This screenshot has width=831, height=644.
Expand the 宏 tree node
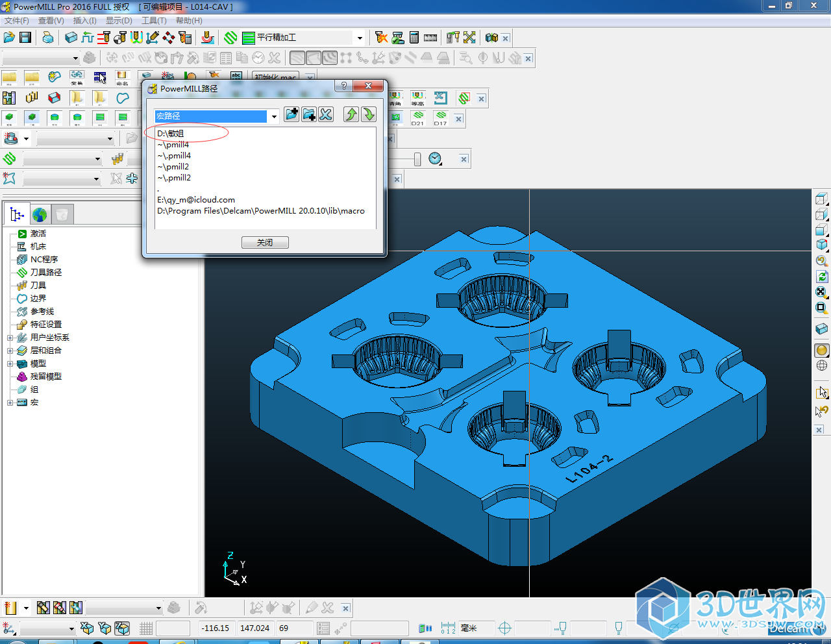pyautogui.click(x=10, y=402)
